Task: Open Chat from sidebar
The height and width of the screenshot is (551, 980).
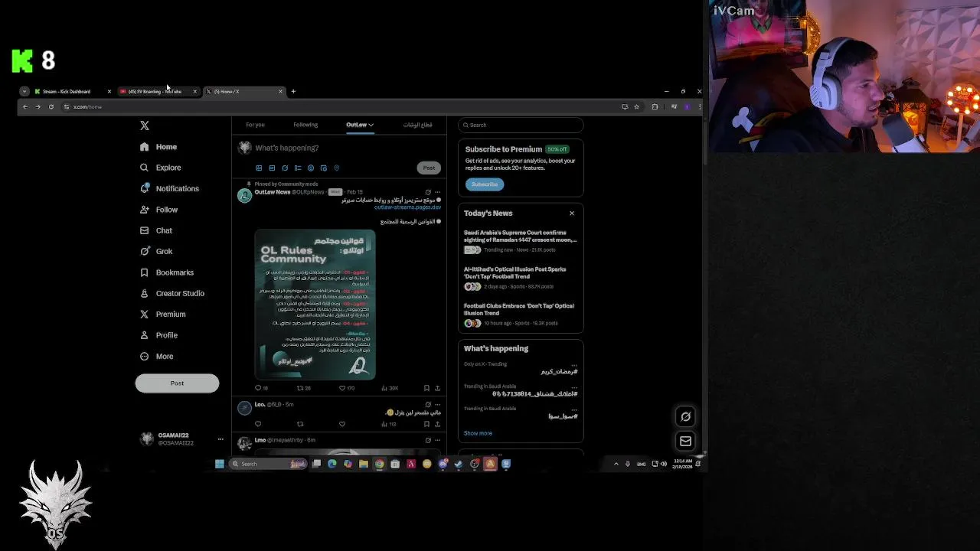Action: 156,230
